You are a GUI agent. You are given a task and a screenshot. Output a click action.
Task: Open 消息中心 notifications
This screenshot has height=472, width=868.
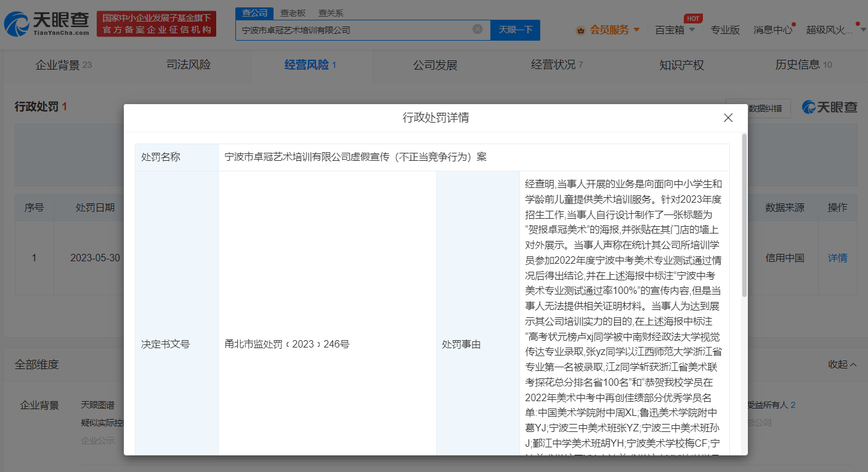773,29
